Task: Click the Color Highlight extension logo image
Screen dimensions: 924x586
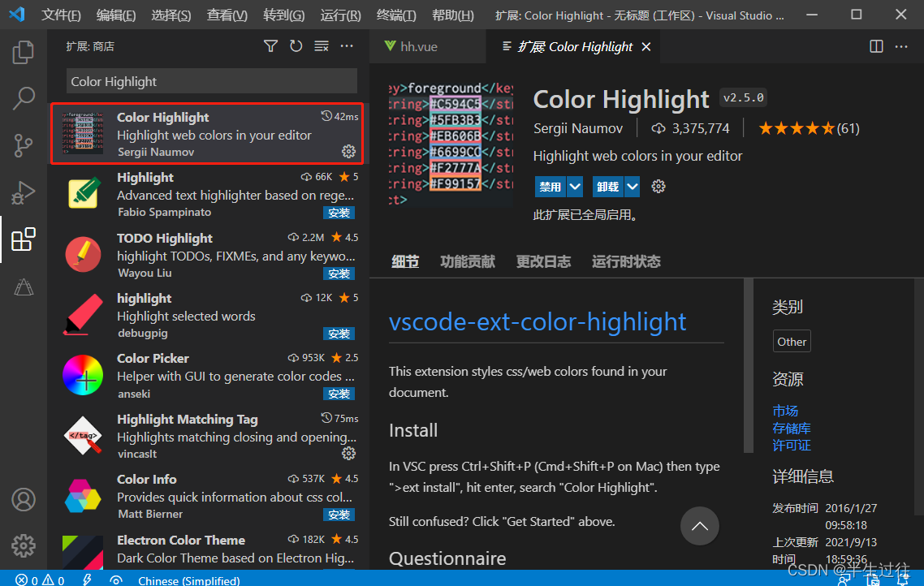Action: tap(451, 144)
